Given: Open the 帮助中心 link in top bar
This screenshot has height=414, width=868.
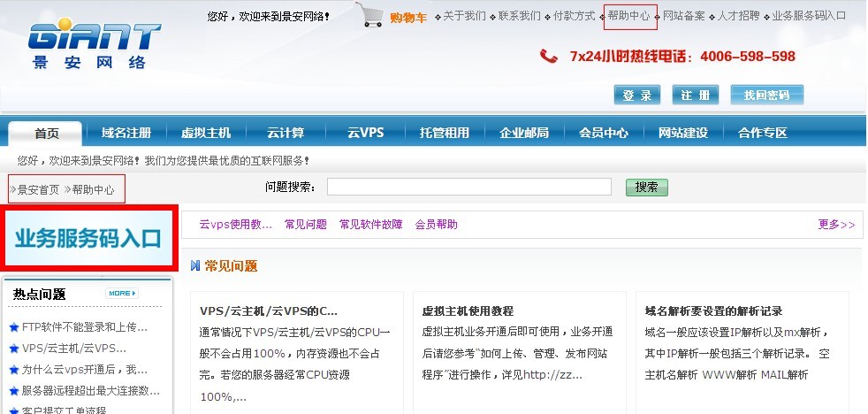Looking at the screenshot, I should click(629, 16).
